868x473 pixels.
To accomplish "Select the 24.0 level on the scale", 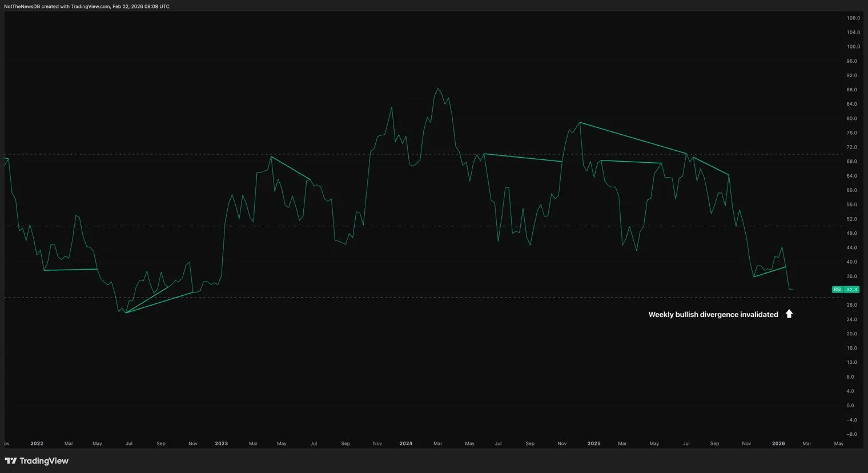I will [851, 319].
